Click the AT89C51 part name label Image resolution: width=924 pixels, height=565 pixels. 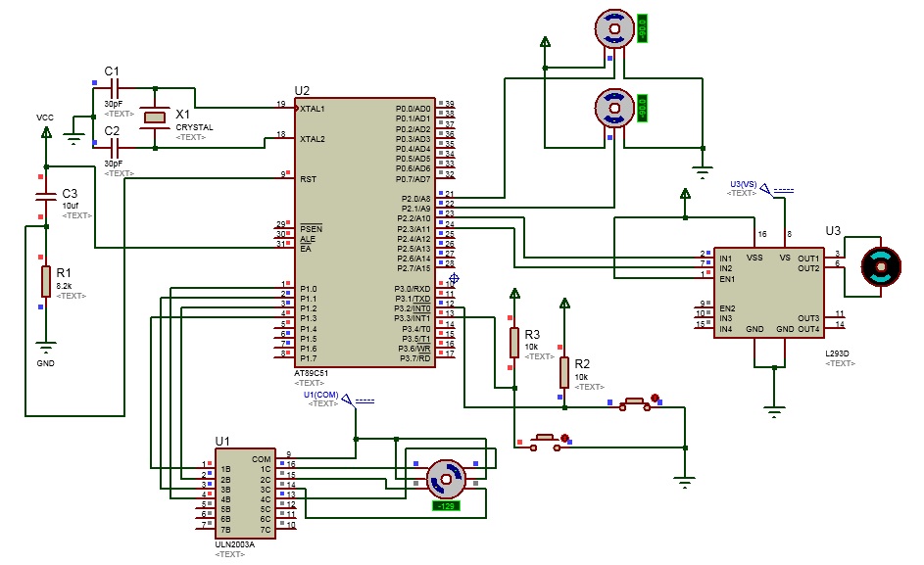pyautogui.click(x=312, y=373)
